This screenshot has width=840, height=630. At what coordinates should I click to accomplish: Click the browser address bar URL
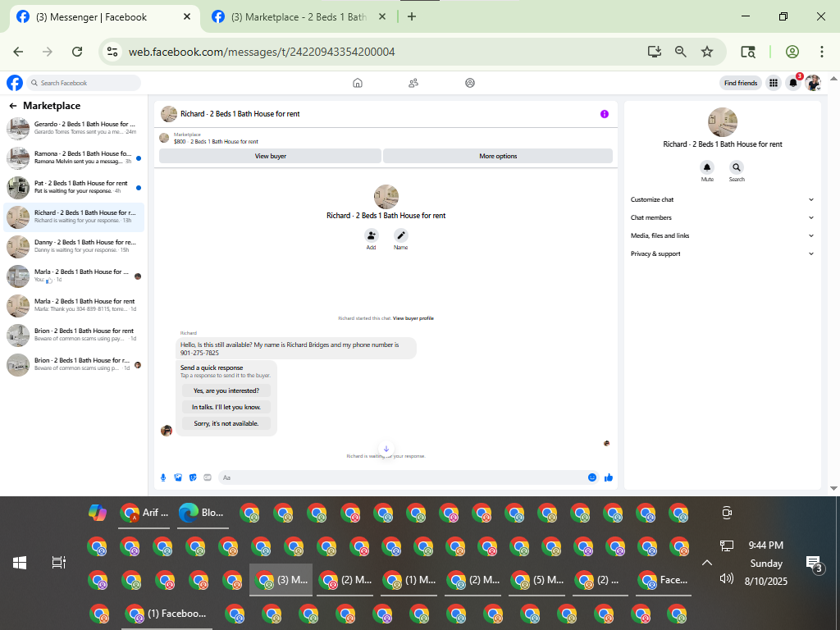(262, 52)
